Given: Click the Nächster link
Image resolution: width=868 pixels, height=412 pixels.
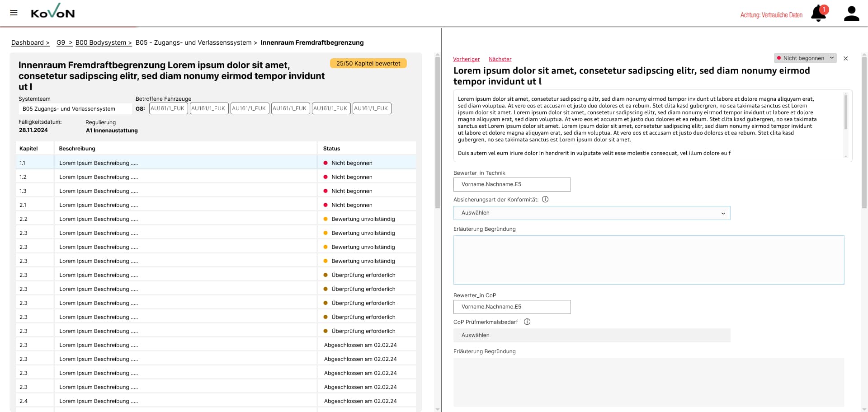Looking at the screenshot, I should pos(500,59).
